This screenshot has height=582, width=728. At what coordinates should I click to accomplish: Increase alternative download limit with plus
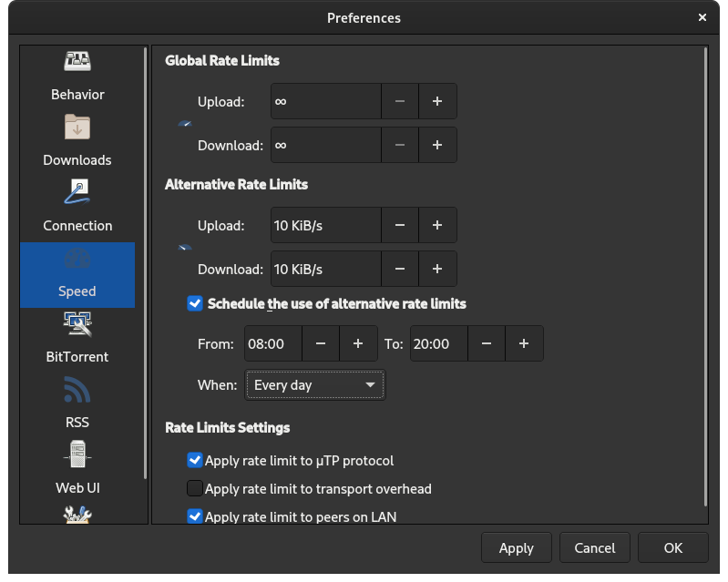437,269
